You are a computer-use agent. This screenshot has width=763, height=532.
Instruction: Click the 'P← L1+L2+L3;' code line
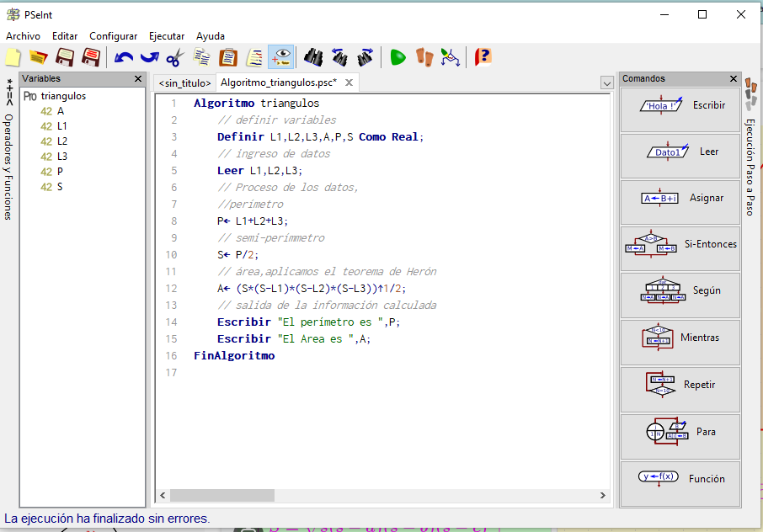pyautogui.click(x=253, y=221)
